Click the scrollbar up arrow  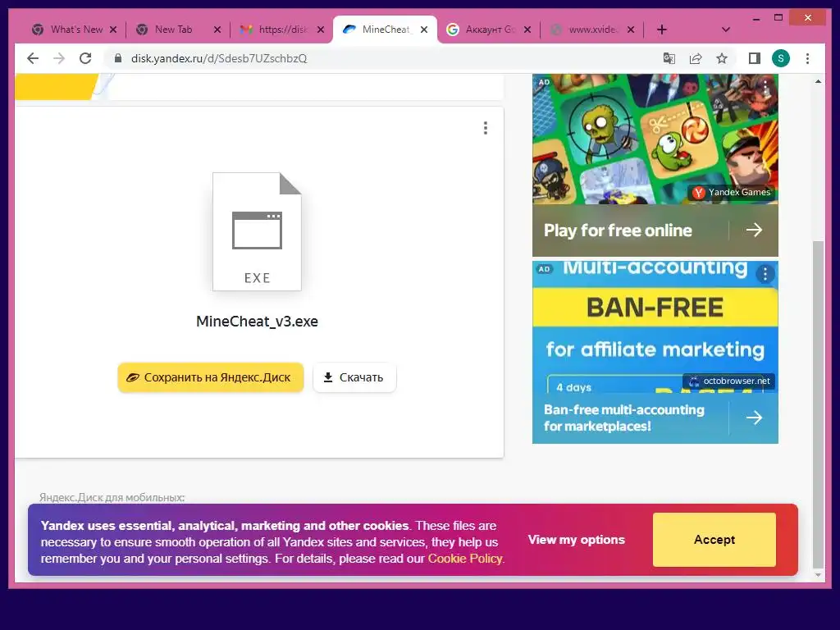[818, 81]
